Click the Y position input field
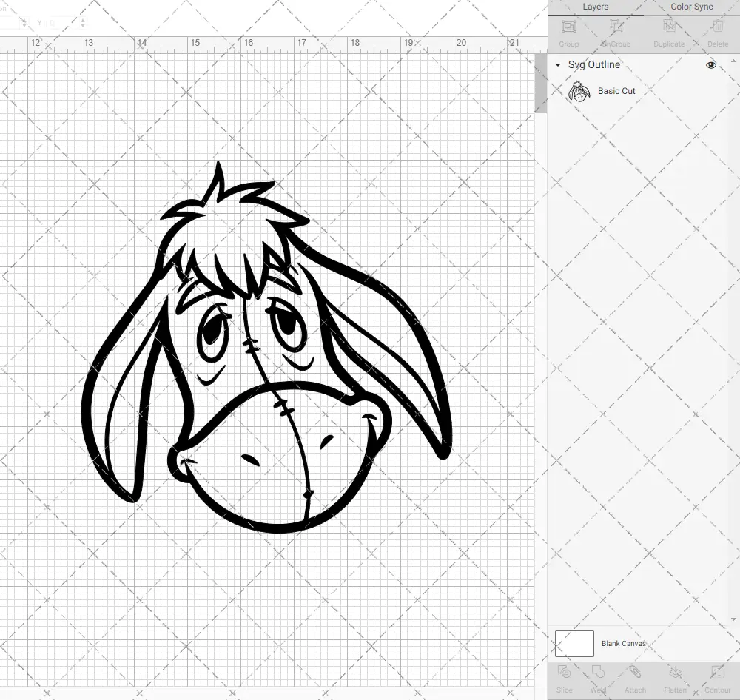This screenshot has width=740, height=700. (x=62, y=22)
